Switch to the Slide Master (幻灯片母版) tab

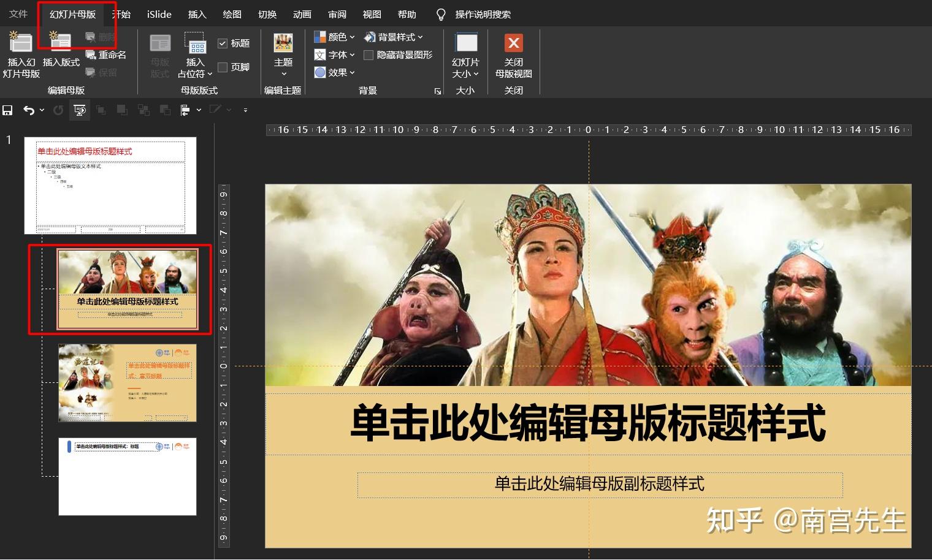72,14
